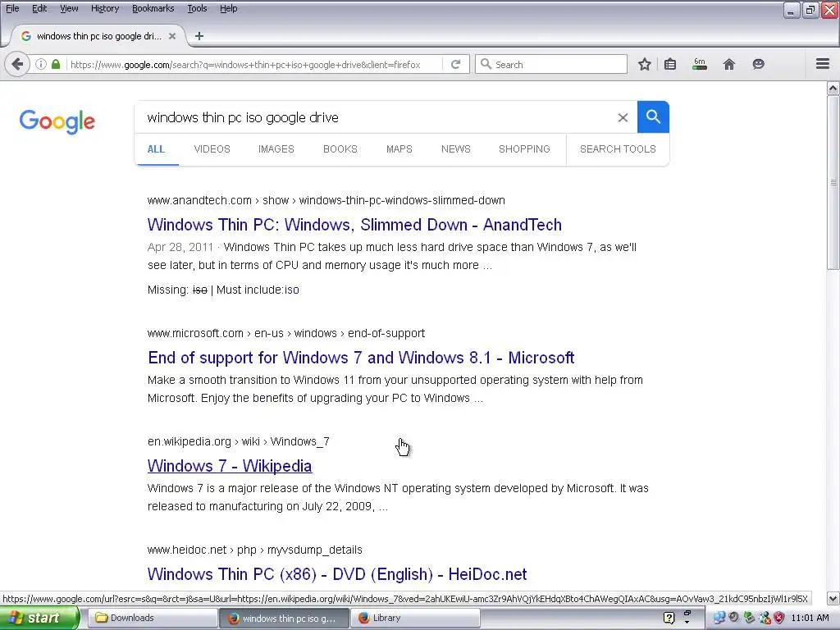Open the red security shield tray icon
Viewport: 840px width, 630px height.
coord(779,618)
